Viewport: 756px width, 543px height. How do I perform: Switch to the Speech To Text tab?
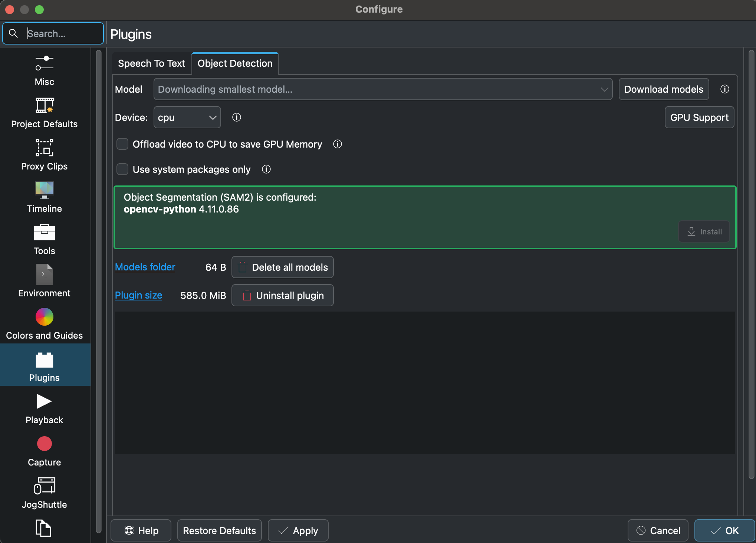151,63
